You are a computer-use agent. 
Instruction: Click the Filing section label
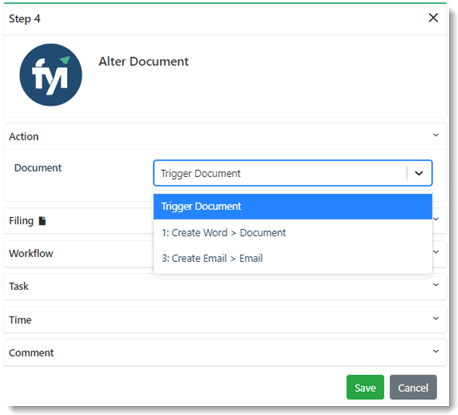tap(21, 221)
